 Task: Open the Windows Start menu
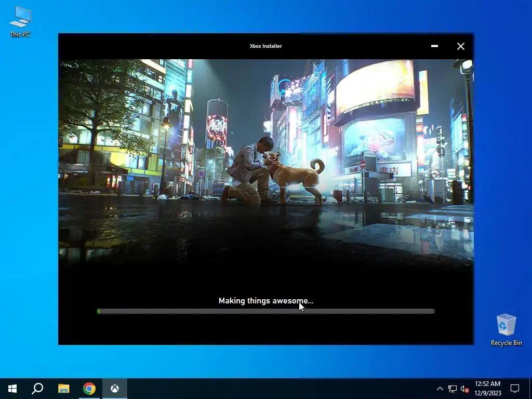pos(12,389)
